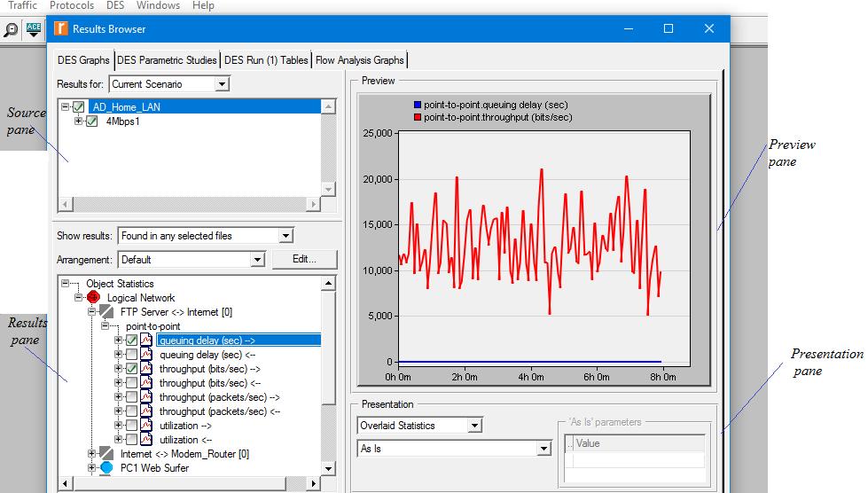Click graph icon beside throughput (packets/sec) -->
The width and height of the screenshot is (868, 493).
point(146,397)
